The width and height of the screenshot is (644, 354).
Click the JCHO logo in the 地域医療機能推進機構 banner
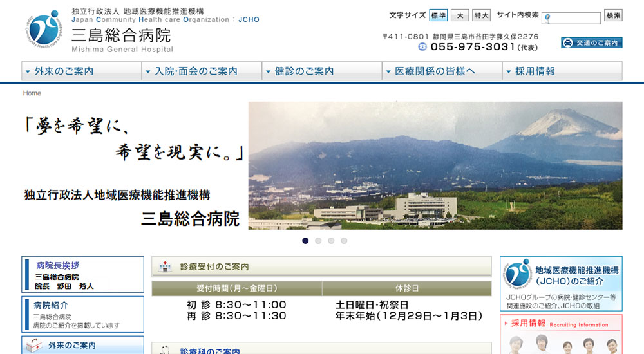518,274
